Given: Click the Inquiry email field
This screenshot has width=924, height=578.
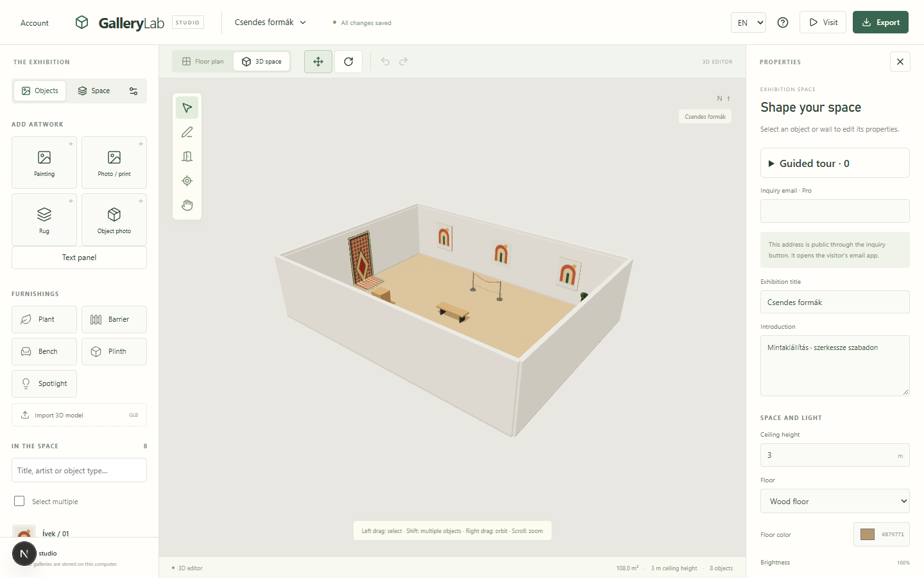Looking at the screenshot, I should coord(835,211).
